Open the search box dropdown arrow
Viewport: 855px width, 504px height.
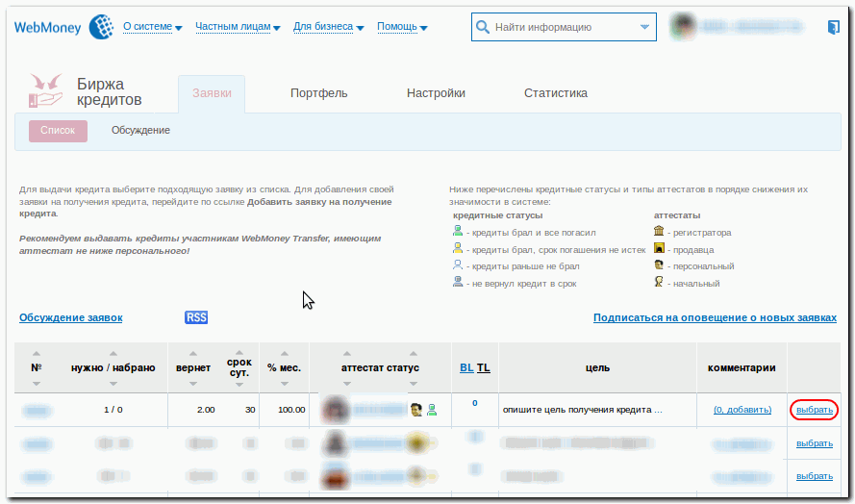[644, 27]
